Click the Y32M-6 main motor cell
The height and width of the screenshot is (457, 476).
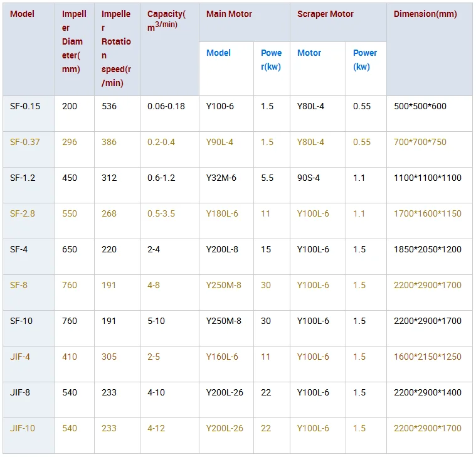pyautogui.click(x=221, y=178)
